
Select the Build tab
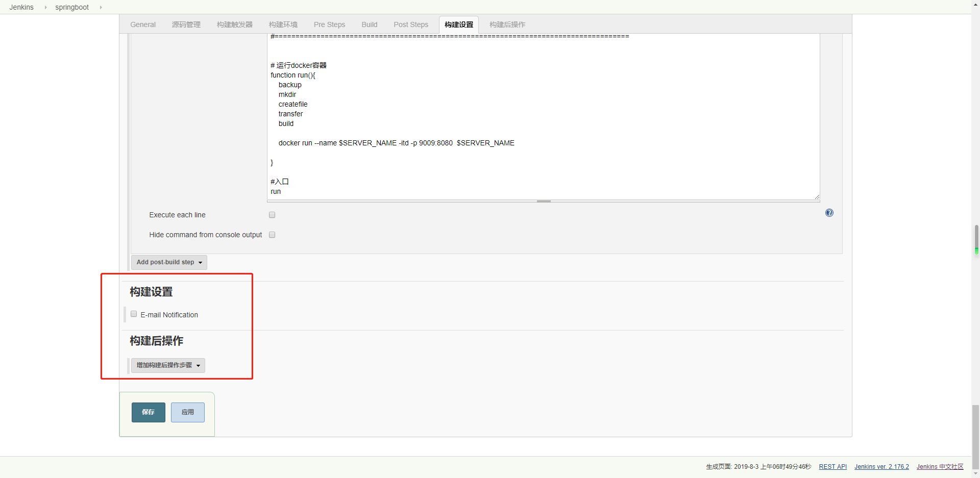click(x=370, y=24)
